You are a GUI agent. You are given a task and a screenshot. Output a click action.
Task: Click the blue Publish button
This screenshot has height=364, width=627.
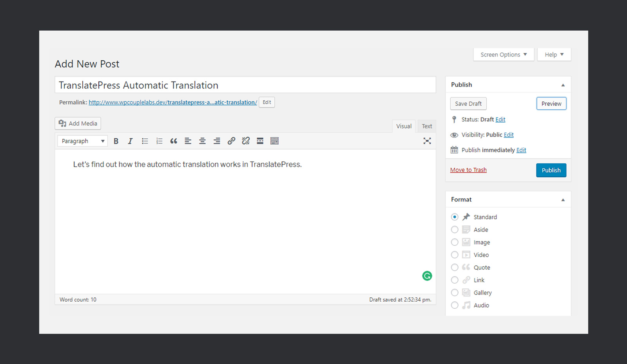pyautogui.click(x=551, y=170)
